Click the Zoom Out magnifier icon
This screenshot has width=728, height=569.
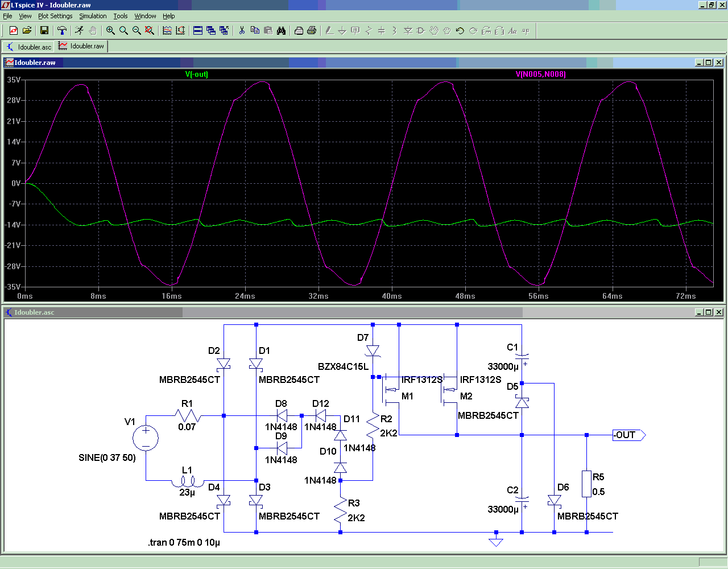[136, 31]
